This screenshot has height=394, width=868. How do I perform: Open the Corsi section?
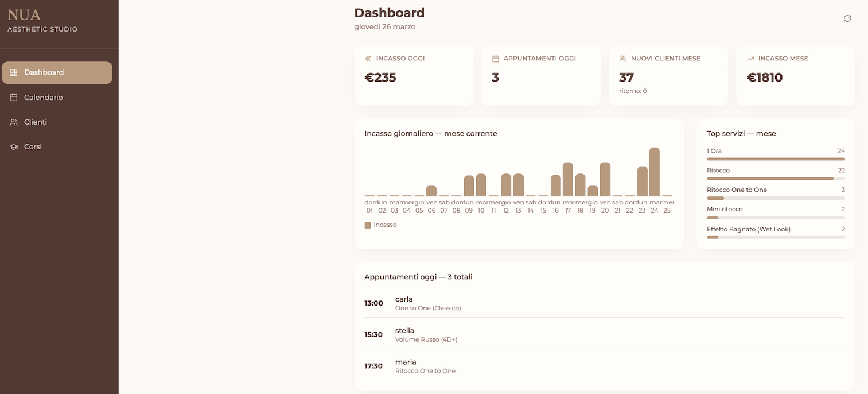(33, 146)
